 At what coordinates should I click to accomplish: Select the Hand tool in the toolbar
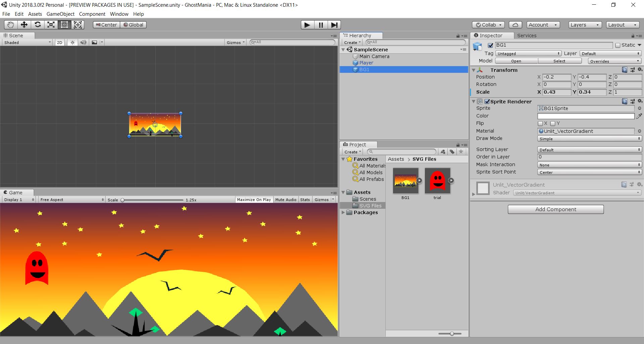10,24
